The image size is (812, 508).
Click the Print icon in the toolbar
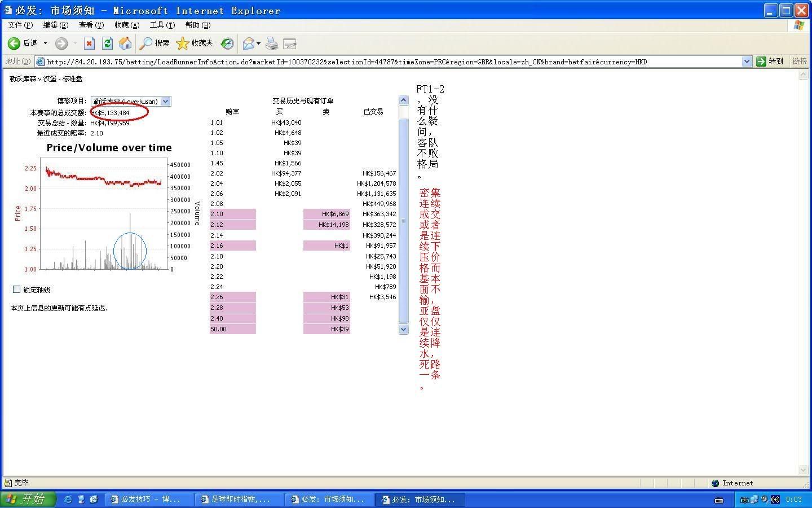pyautogui.click(x=272, y=43)
